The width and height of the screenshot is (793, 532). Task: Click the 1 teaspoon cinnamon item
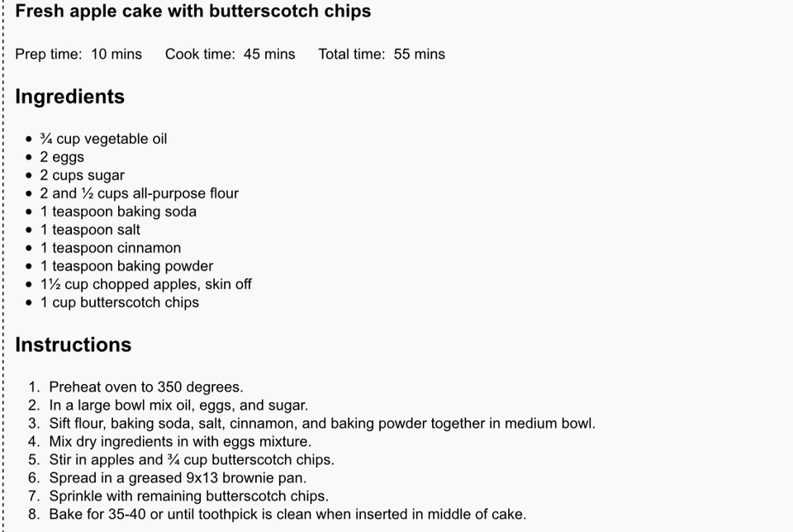[x=111, y=248]
